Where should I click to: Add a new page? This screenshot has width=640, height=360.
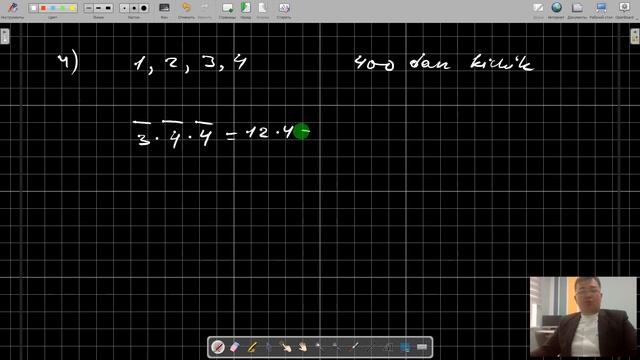pos(227,8)
